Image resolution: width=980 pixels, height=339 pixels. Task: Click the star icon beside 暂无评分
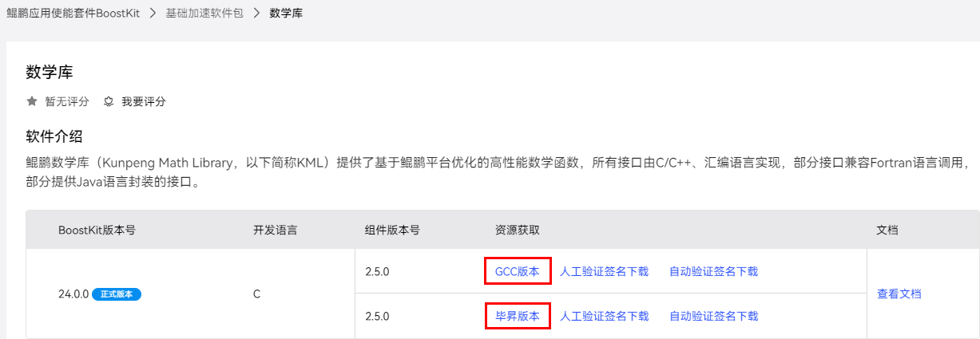click(x=32, y=101)
